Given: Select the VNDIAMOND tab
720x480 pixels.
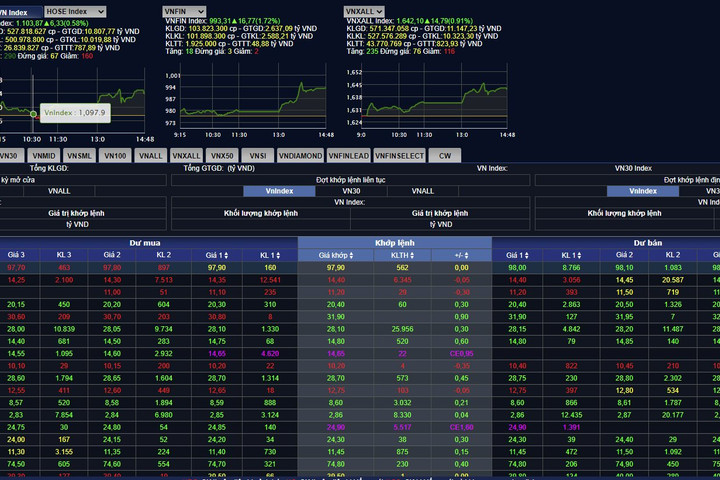Looking at the screenshot, I should (300, 156).
